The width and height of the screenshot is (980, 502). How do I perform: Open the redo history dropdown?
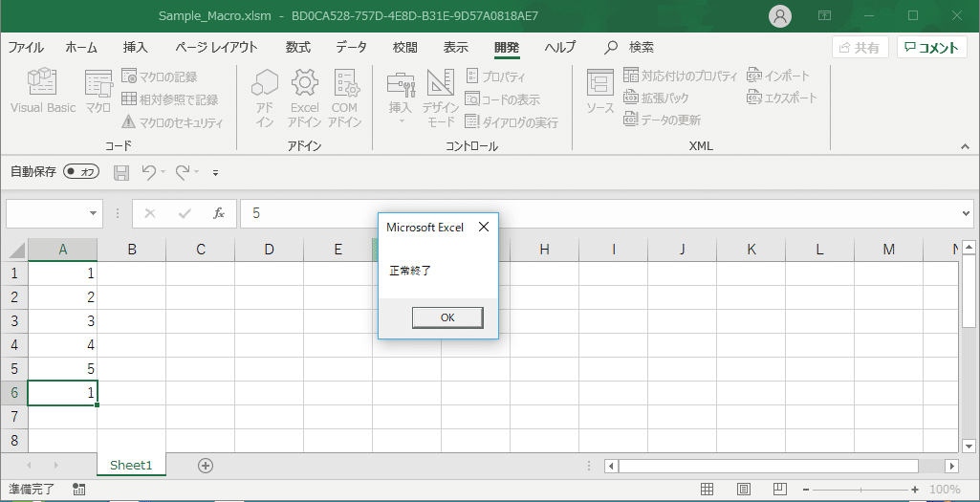(x=196, y=172)
